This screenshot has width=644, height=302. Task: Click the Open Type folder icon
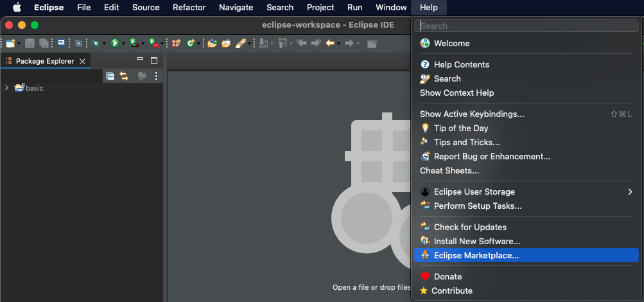(x=213, y=43)
